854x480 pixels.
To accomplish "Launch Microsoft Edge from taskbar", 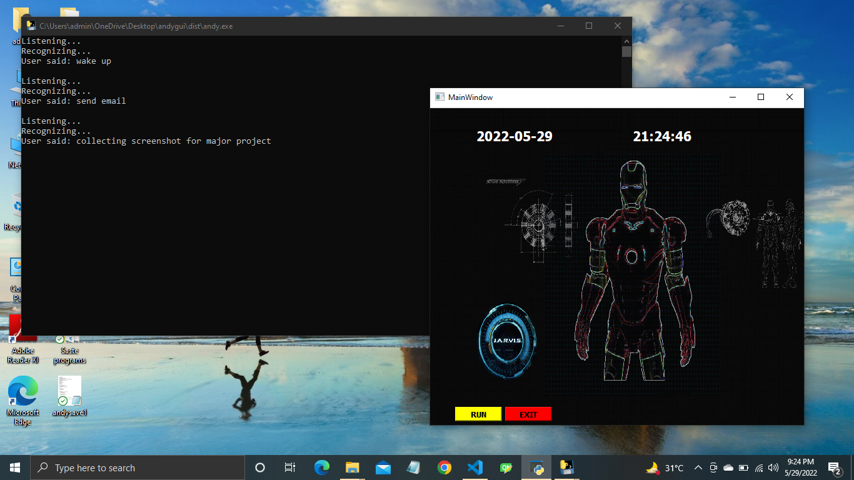I will (322, 467).
